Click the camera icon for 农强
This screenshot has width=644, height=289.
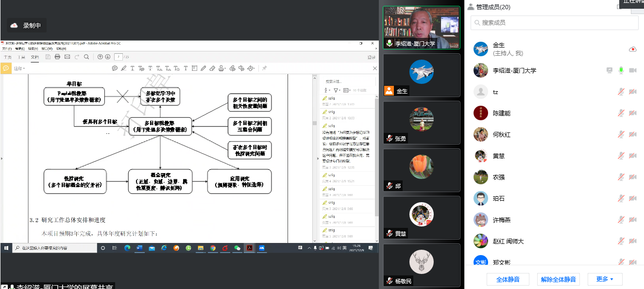(x=632, y=177)
